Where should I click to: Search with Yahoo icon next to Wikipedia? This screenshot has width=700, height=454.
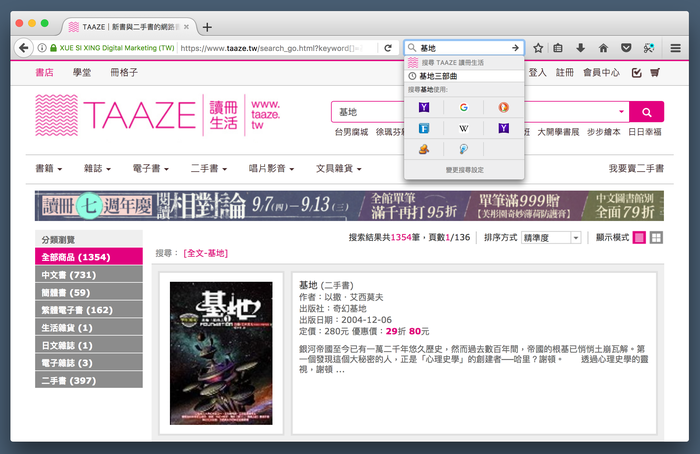pyautogui.click(x=504, y=129)
